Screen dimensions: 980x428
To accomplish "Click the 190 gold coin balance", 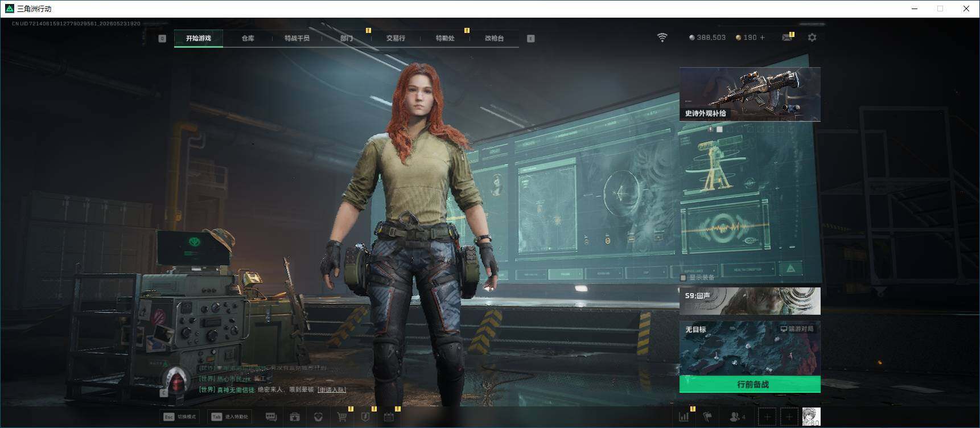I will [x=747, y=38].
